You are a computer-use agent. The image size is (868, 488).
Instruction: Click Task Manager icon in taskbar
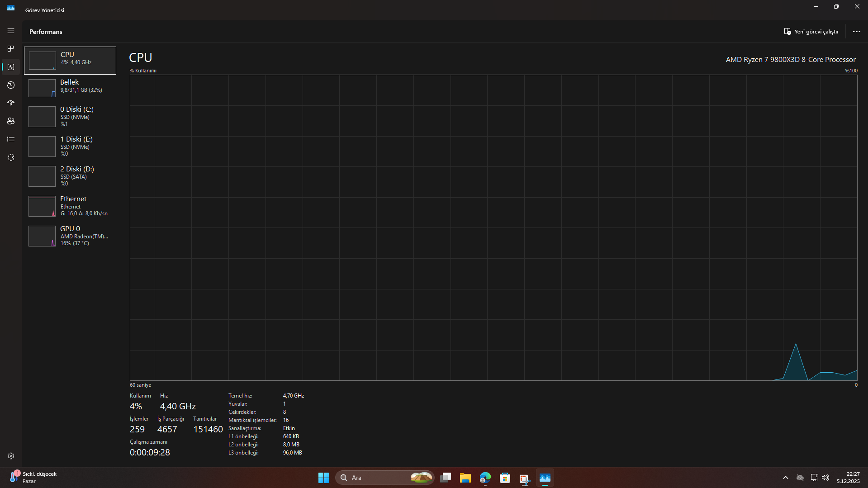coord(545,478)
